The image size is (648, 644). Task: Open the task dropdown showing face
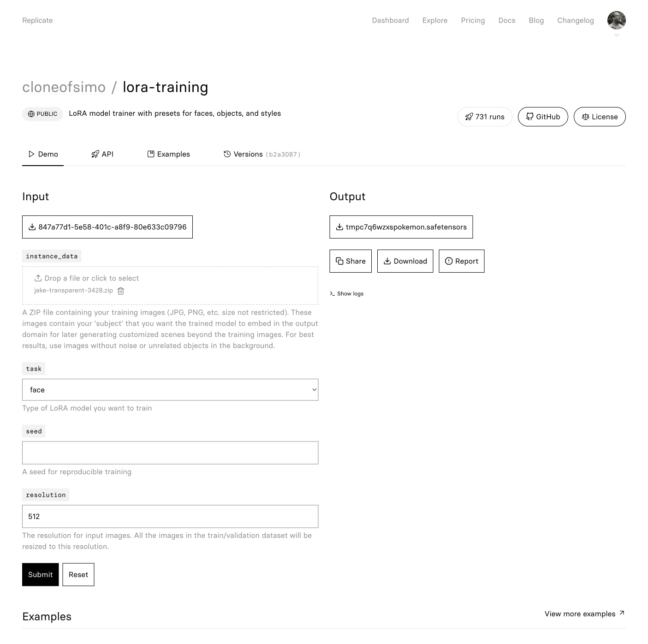tap(170, 390)
